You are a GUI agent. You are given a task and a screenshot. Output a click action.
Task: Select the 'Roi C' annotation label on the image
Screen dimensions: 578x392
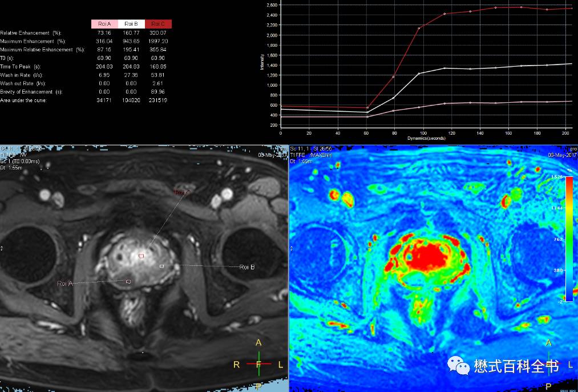183,192
